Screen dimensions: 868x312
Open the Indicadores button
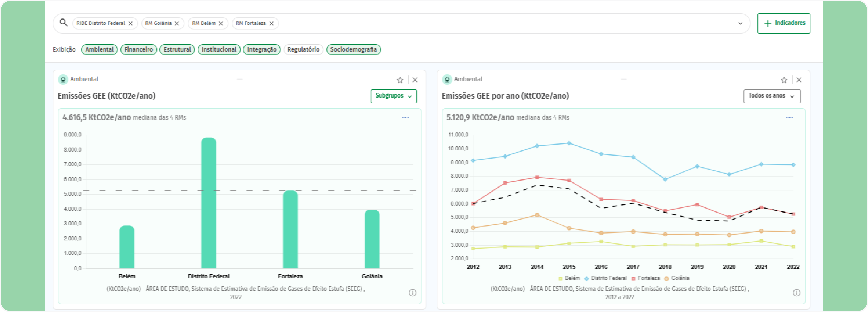click(x=784, y=23)
